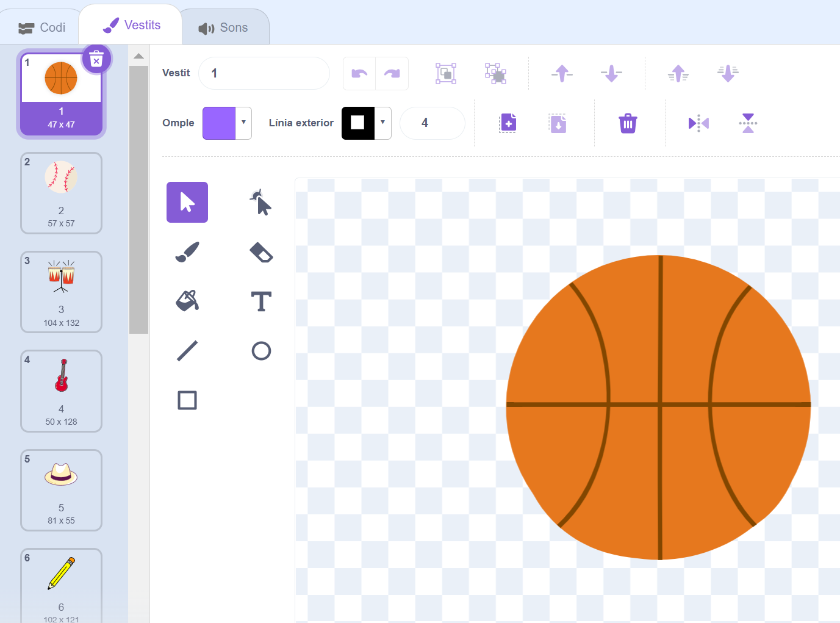840x623 pixels.
Task: Click the trash delete button in toolbar
Action: tap(628, 123)
